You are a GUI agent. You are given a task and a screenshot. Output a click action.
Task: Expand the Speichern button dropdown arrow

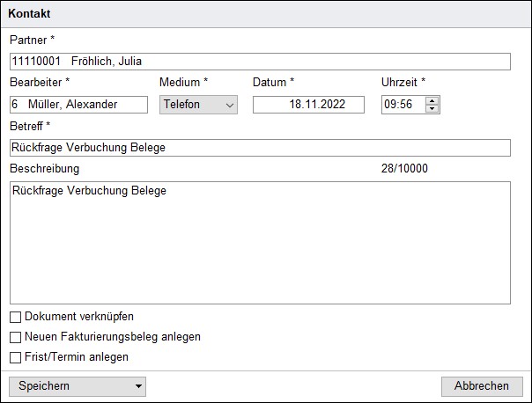click(138, 386)
